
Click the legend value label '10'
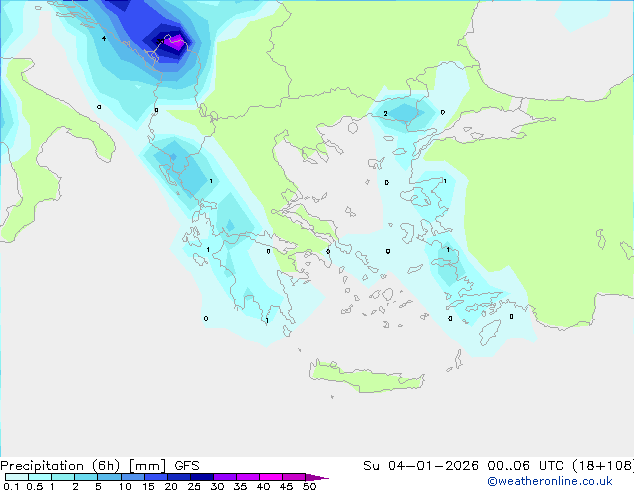point(125,486)
